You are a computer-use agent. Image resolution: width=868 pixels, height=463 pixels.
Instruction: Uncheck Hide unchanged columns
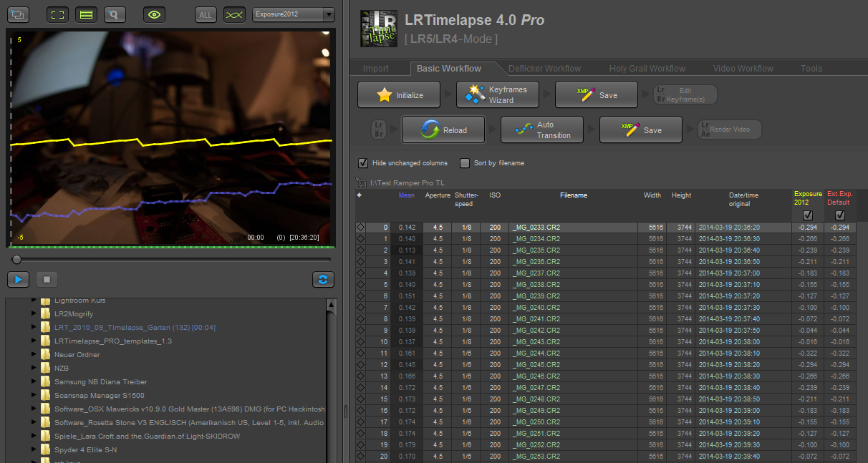[363, 163]
